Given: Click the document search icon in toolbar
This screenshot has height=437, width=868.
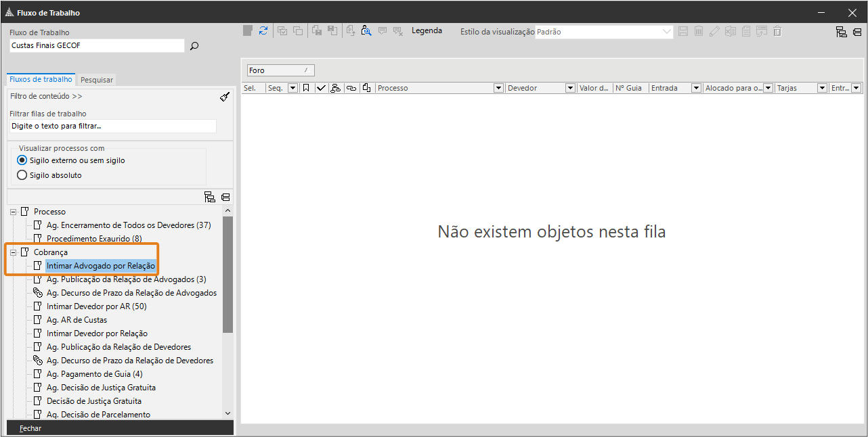Looking at the screenshot, I should [x=366, y=31].
